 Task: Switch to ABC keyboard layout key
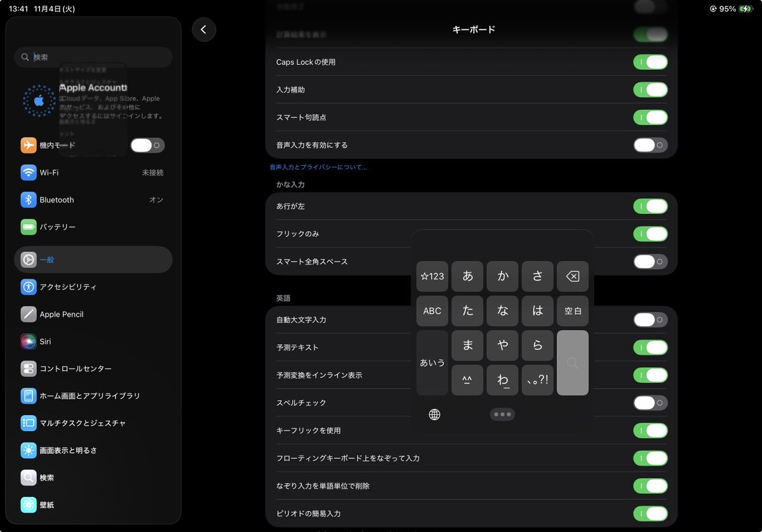coord(432,311)
